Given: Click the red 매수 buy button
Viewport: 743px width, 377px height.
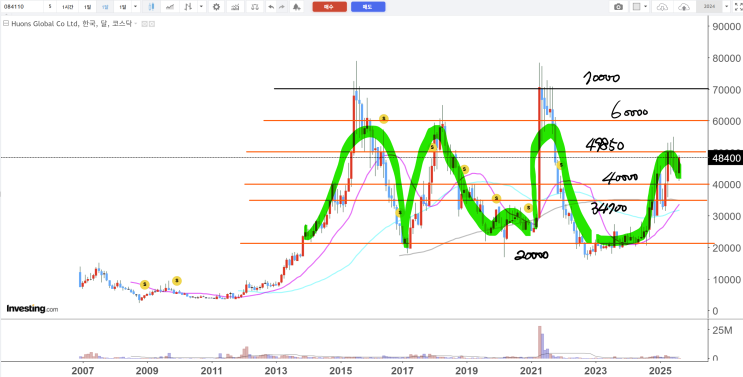Looking at the screenshot, I should pyautogui.click(x=329, y=7).
